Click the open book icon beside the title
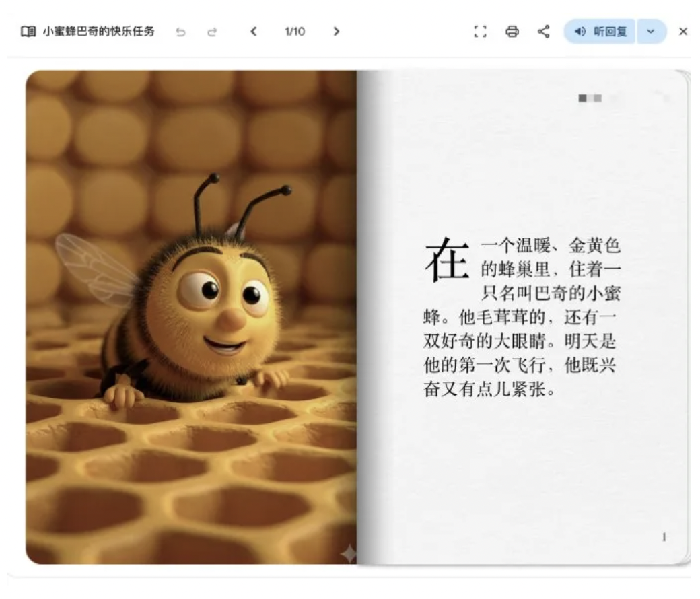This screenshot has width=700, height=599. tap(28, 32)
